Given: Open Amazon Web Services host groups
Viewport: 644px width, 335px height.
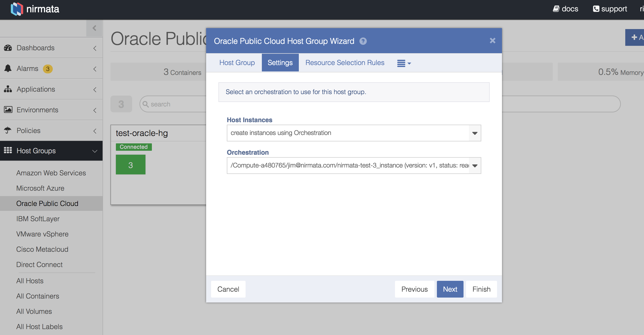Looking at the screenshot, I should (51, 173).
